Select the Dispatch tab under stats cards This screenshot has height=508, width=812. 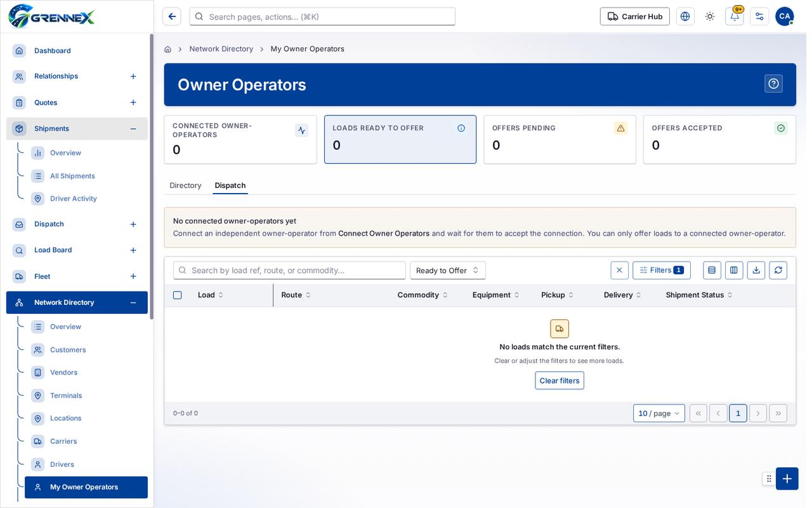point(230,185)
